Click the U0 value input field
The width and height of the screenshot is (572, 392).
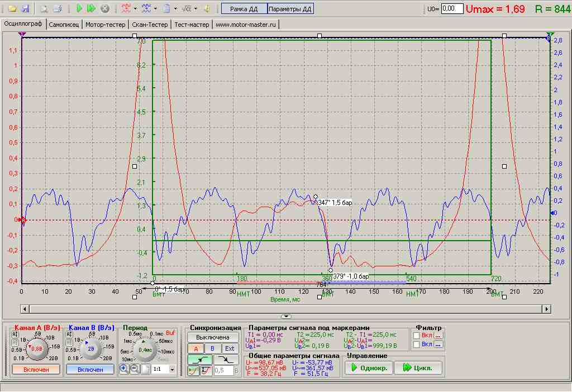click(452, 9)
